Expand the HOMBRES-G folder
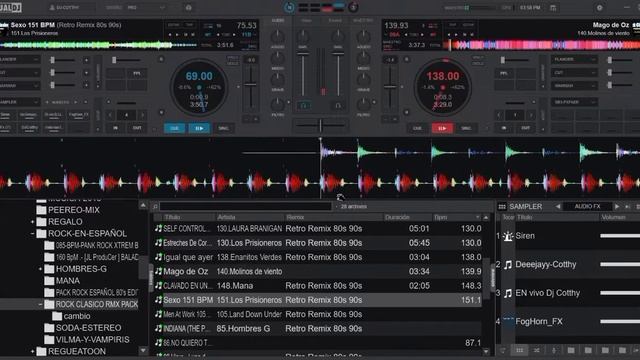The width and height of the screenshot is (640, 360). (40, 269)
